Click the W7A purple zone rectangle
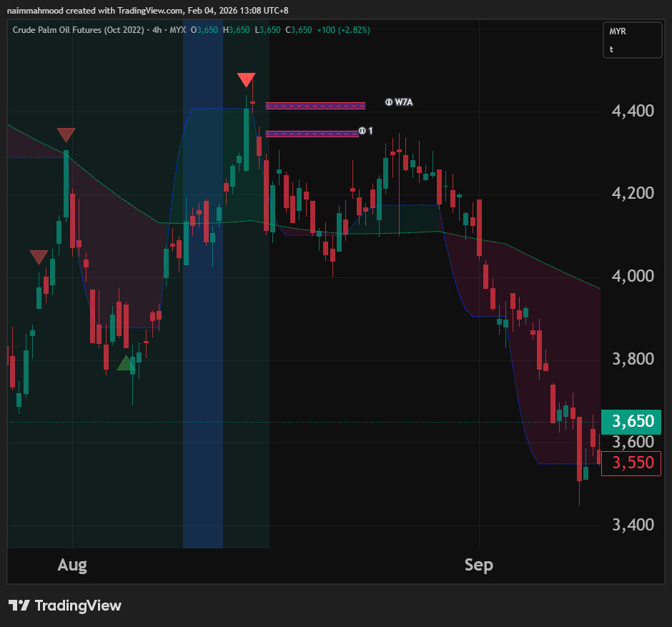This screenshot has width=672, height=627. coord(315,106)
